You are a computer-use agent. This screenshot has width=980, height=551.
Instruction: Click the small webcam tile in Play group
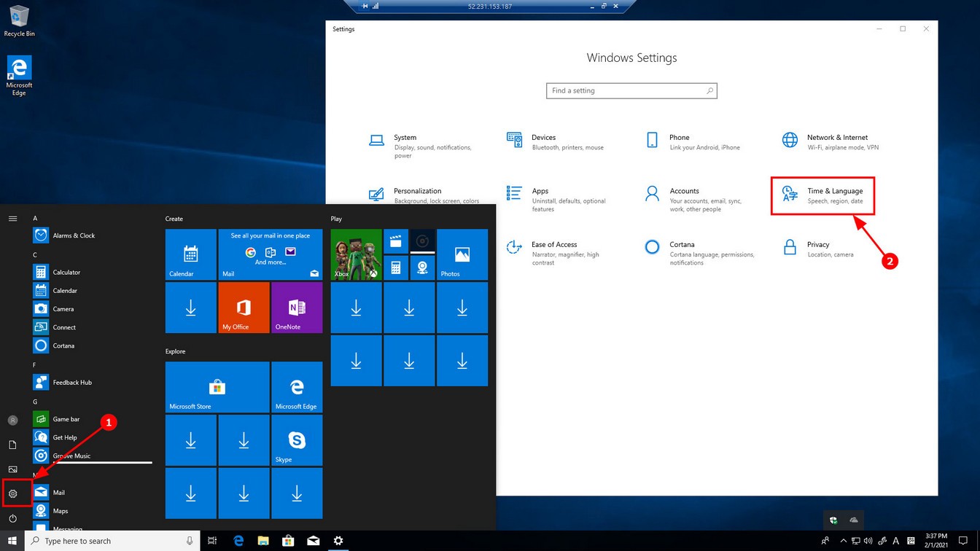click(x=422, y=267)
